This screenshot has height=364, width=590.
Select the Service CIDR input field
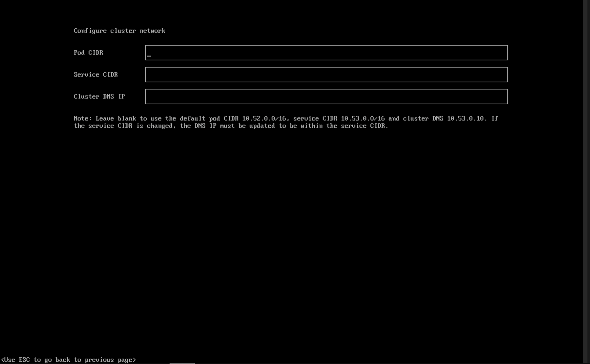326,75
